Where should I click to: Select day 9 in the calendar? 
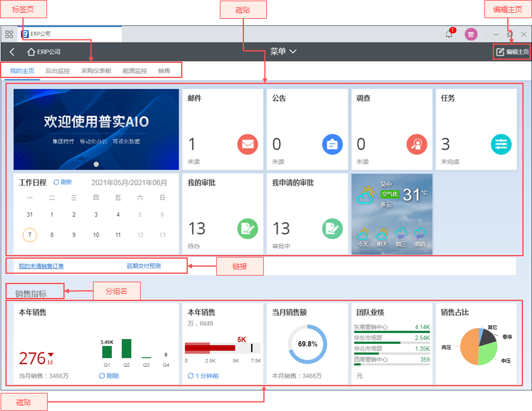pos(74,235)
